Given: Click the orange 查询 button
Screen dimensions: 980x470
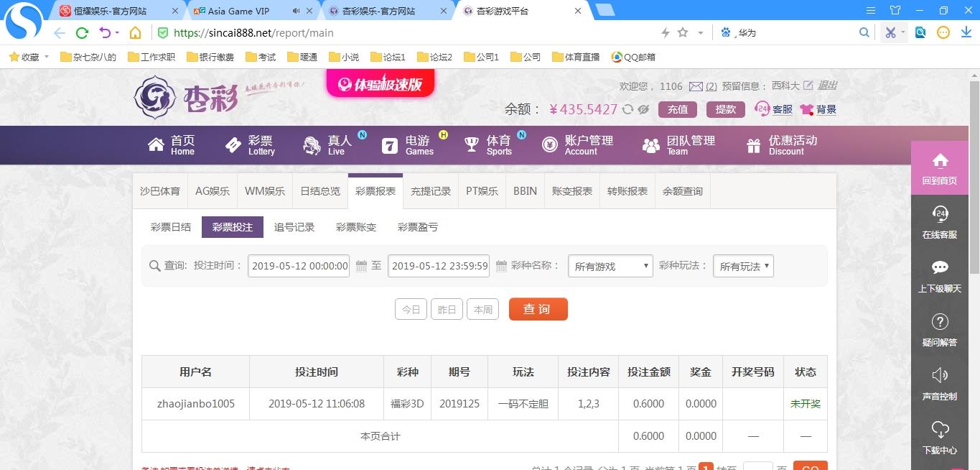Looking at the screenshot, I should pyautogui.click(x=538, y=309).
